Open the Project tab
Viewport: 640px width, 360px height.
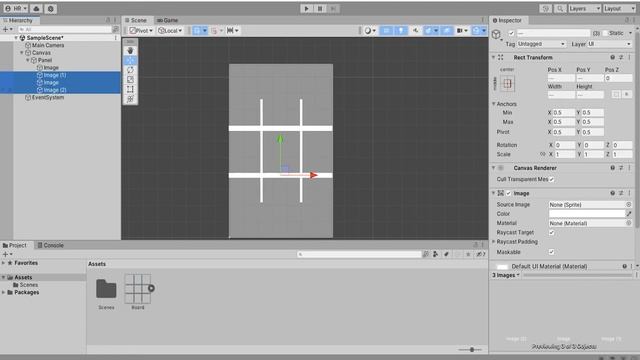[15, 245]
